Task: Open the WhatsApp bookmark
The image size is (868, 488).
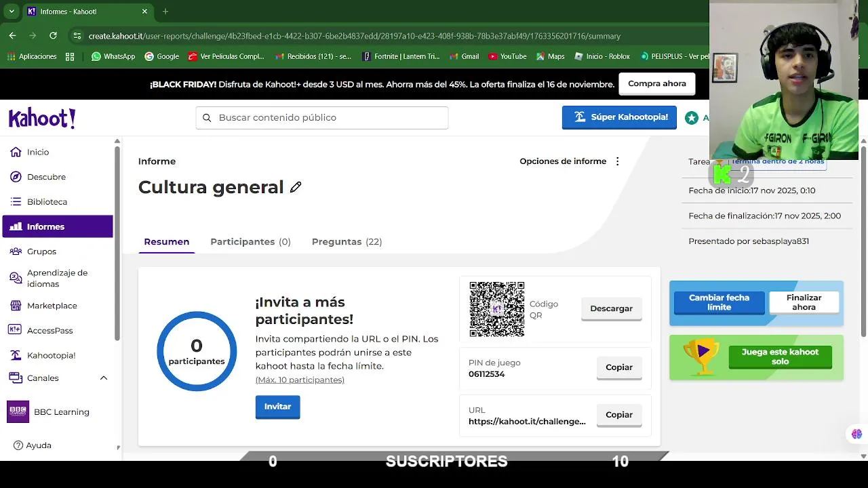Action: [x=113, y=56]
